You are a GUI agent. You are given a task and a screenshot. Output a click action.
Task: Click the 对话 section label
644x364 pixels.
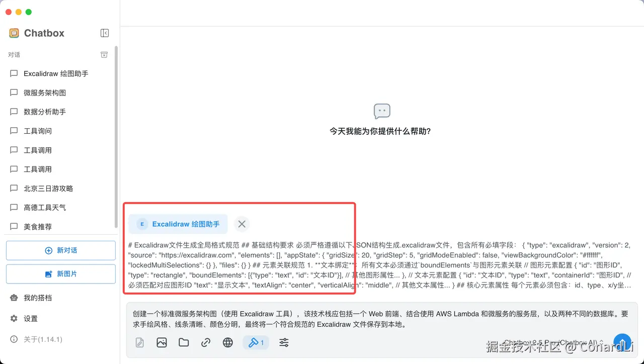(14, 55)
